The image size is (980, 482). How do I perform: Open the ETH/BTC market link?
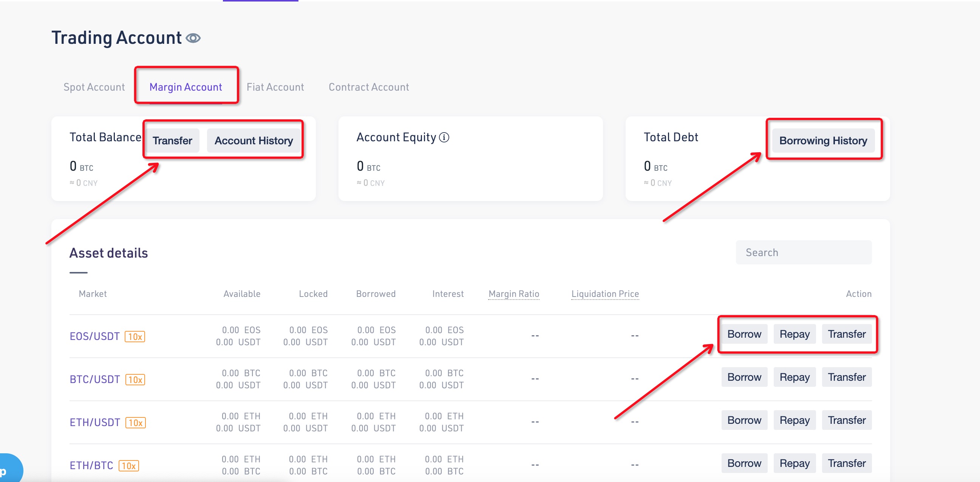91,465
